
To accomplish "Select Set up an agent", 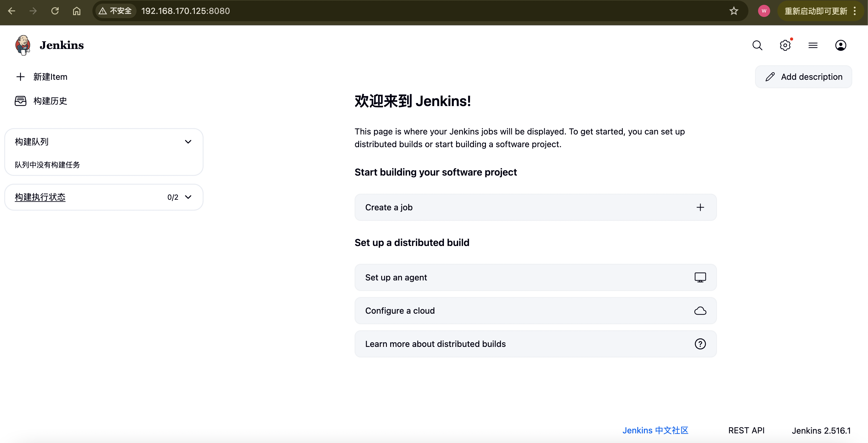I will (535, 277).
